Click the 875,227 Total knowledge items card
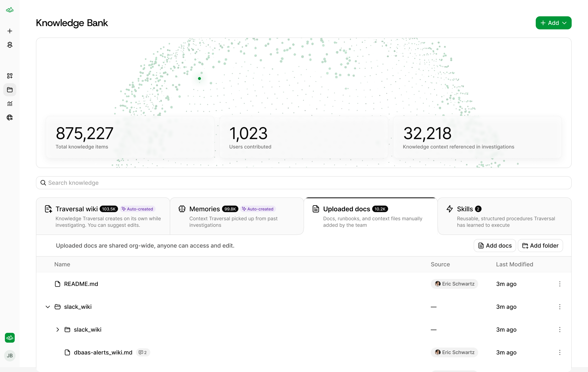 pyautogui.click(x=130, y=137)
